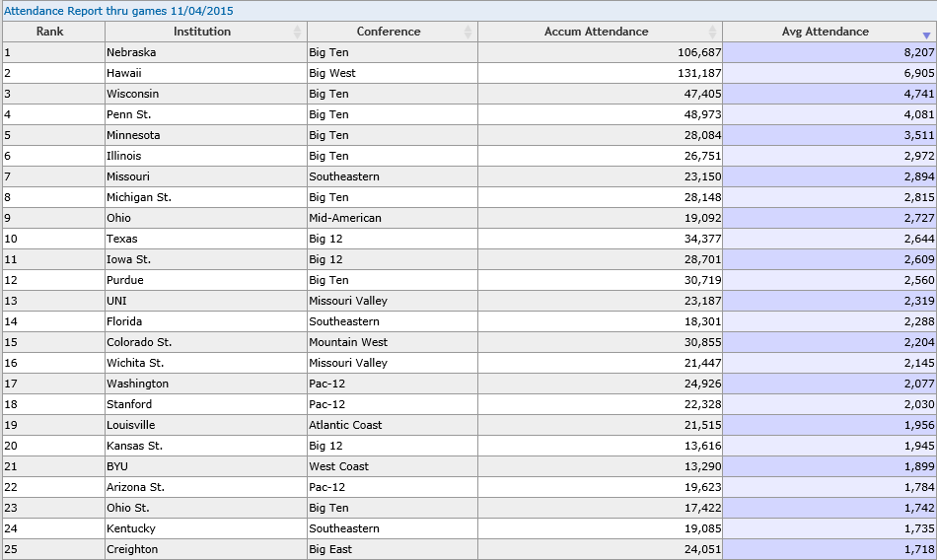Click the Atlantic Coast conference cell
Image resolution: width=937 pixels, height=560 pixels.
[393, 426]
